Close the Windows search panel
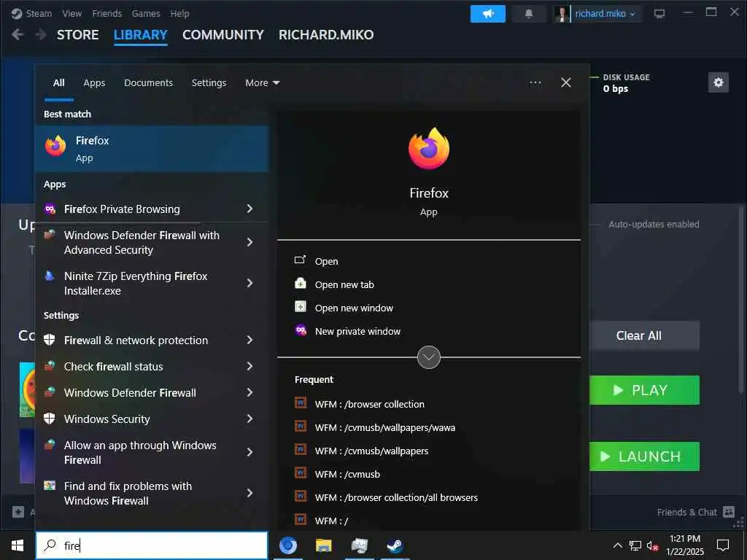747x560 pixels. click(566, 83)
